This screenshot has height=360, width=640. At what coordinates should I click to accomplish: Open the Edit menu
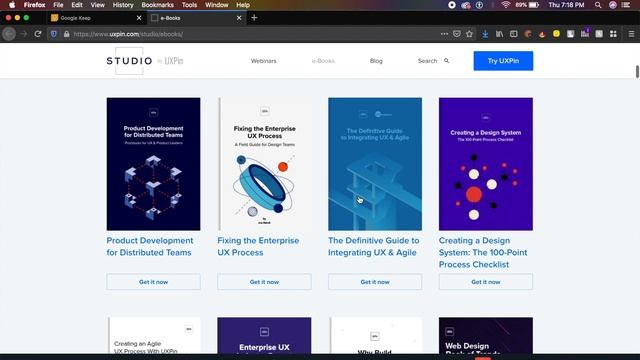click(77, 5)
